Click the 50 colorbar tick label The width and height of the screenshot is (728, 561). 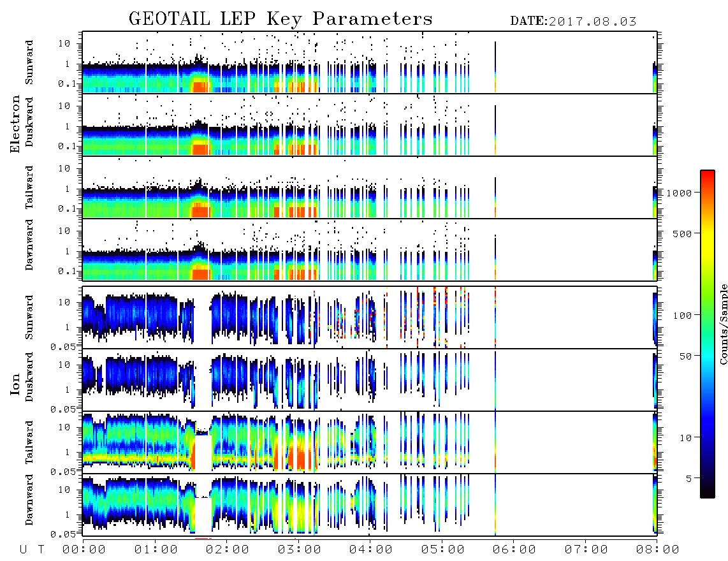pyautogui.click(x=685, y=356)
